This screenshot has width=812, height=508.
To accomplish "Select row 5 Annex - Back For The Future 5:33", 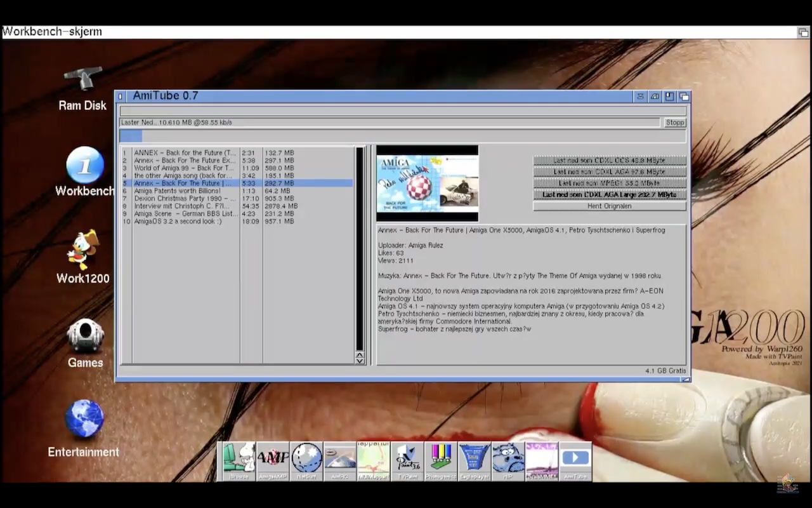I will [237, 184].
